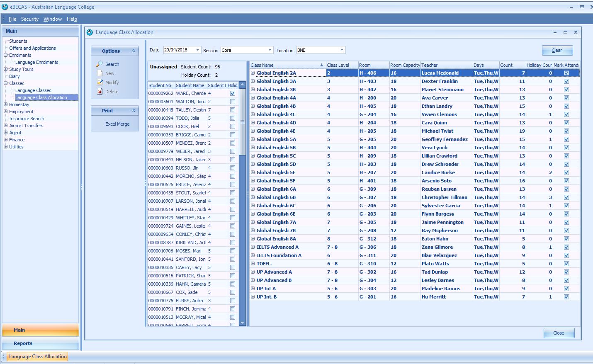Tick the Hold checkbox for TODD, Jolie
The image size is (593, 364).
233,118
